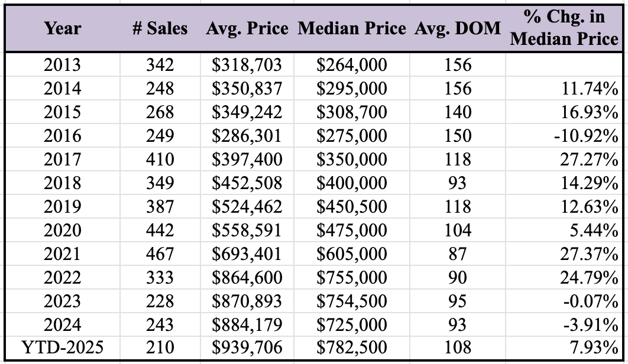Click the 2019 year cell
The width and height of the screenshot is (628, 364).
[x=62, y=206]
